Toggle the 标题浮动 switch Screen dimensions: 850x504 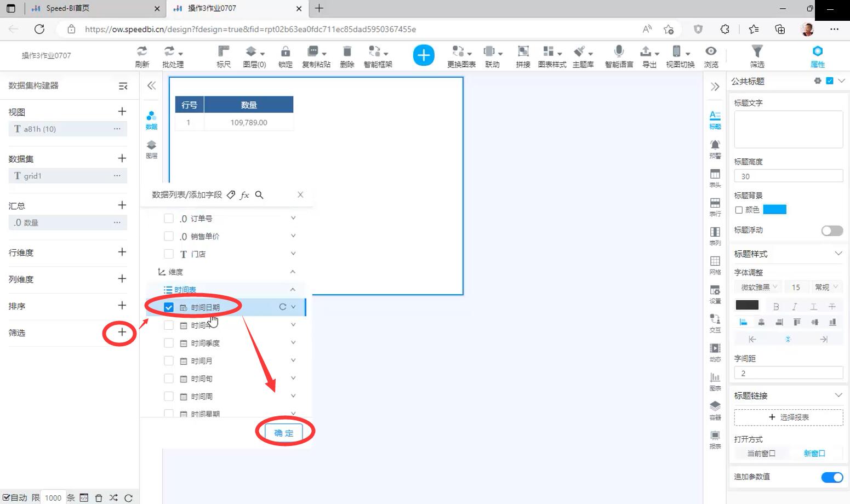pos(831,231)
